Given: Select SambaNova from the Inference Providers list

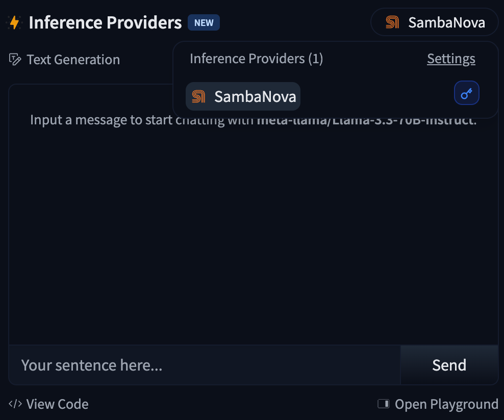Looking at the screenshot, I should tap(243, 96).
